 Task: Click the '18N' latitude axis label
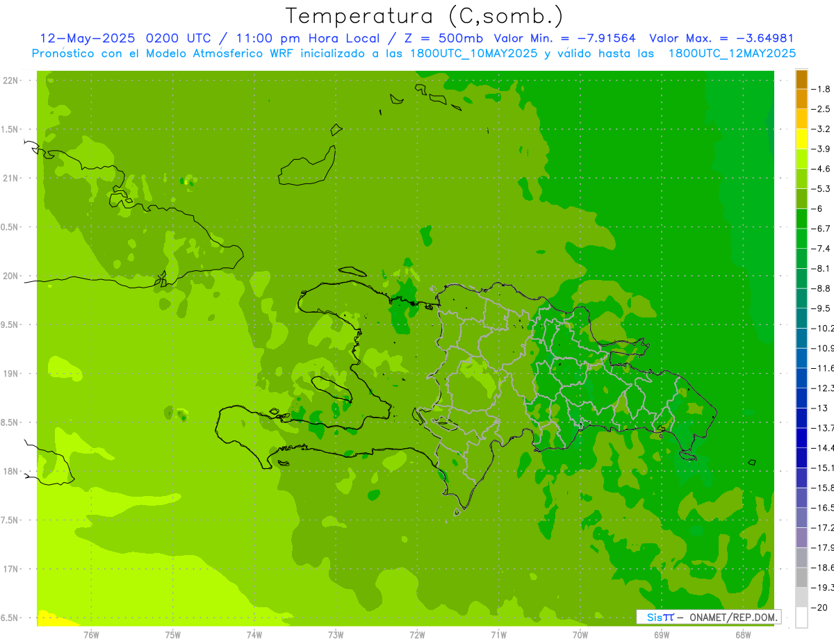(x=10, y=471)
